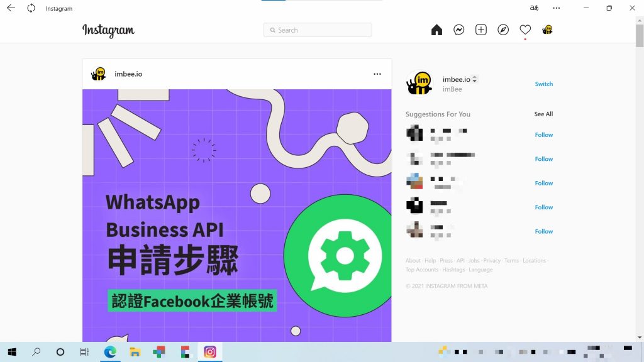Click large imbee.io profile picture in sidebar
644x362 pixels.
[x=419, y=84]
